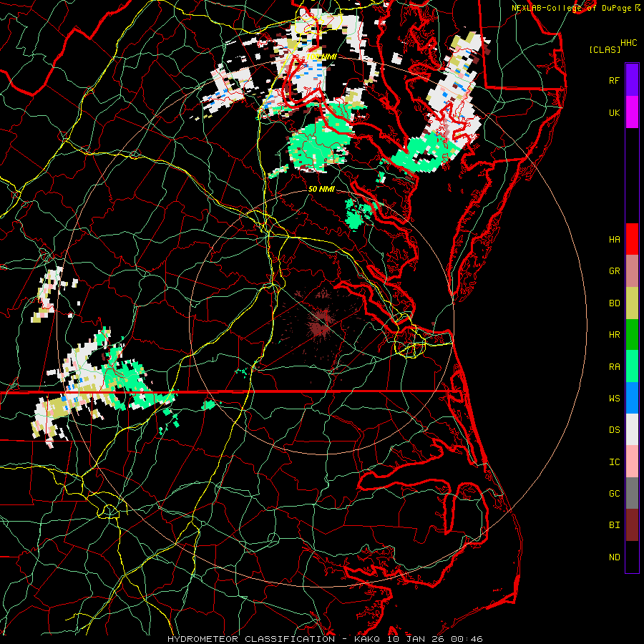Click the BI legend label
The height and width of the screenshot is (644, 644).
coord(614,525)
